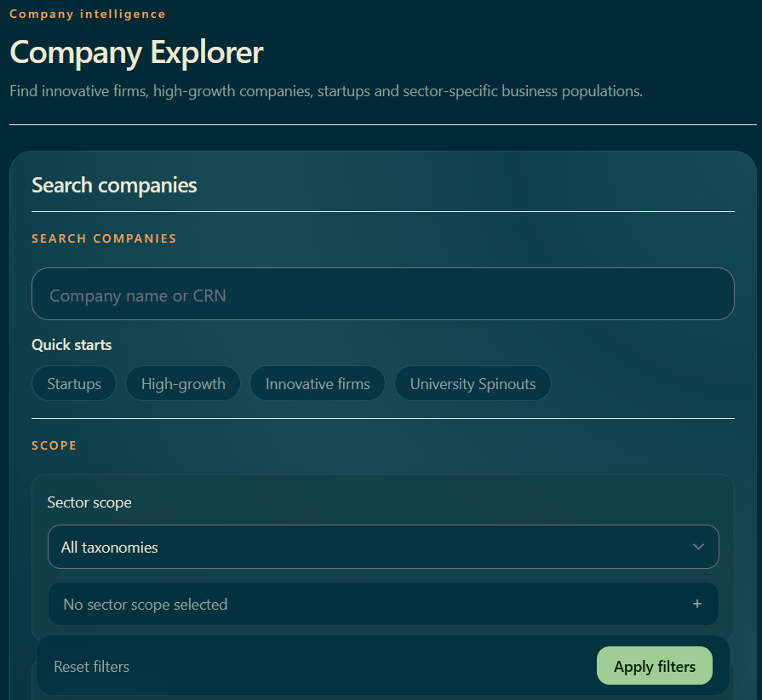This screenshot has width=762, height=700.
Task: Click the Quick starts label
Action: tap(72, 345)
